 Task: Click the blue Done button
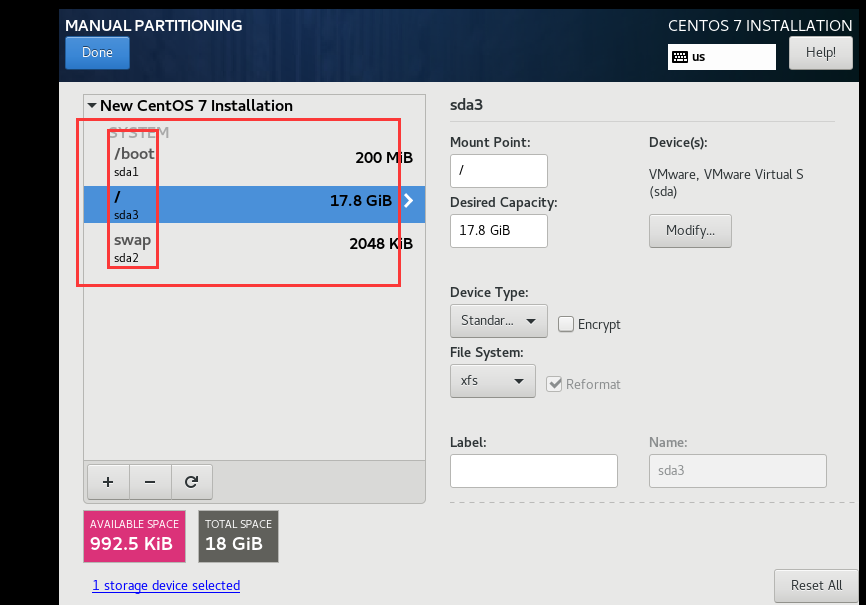97,53
